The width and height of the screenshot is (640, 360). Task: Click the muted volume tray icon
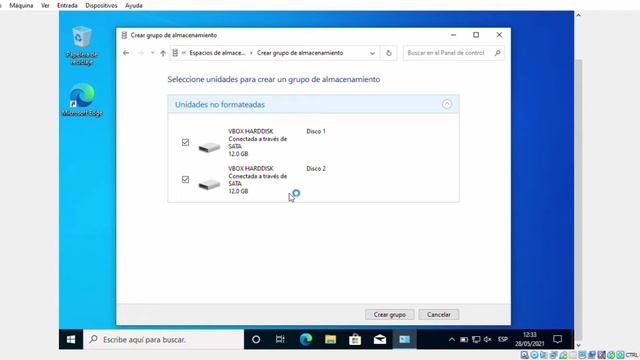coord(488,339)
